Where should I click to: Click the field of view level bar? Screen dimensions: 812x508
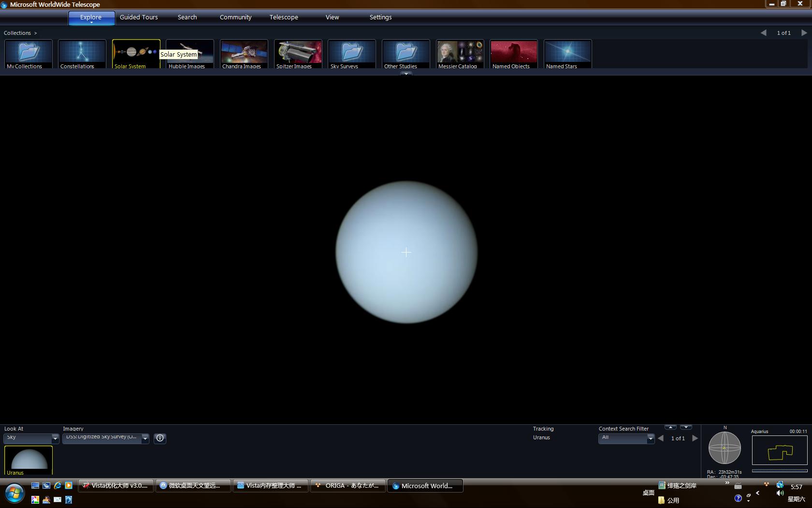pyautogui.click(x=780, y=470)
